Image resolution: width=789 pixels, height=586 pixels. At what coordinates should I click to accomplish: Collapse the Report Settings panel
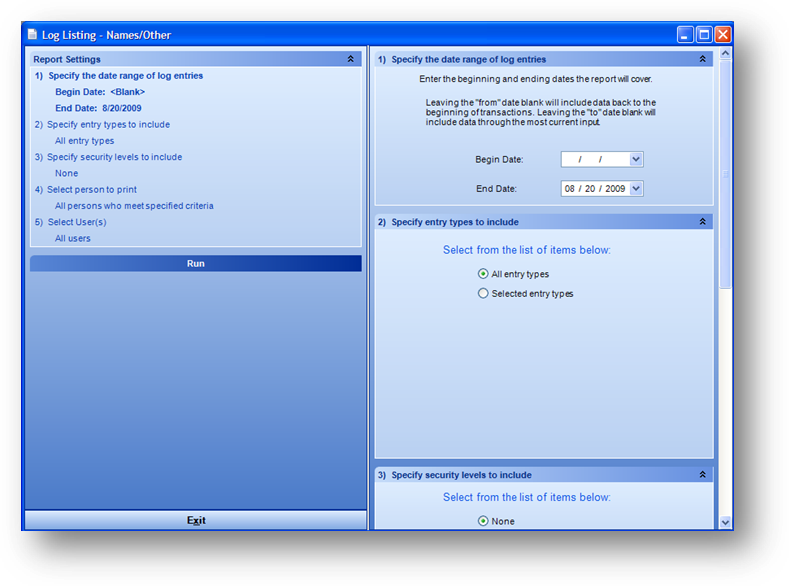point(351,59)
